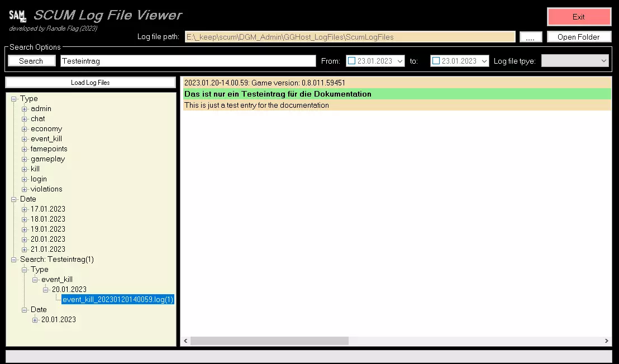Click the browse '....' button for log path

[530, 37]
